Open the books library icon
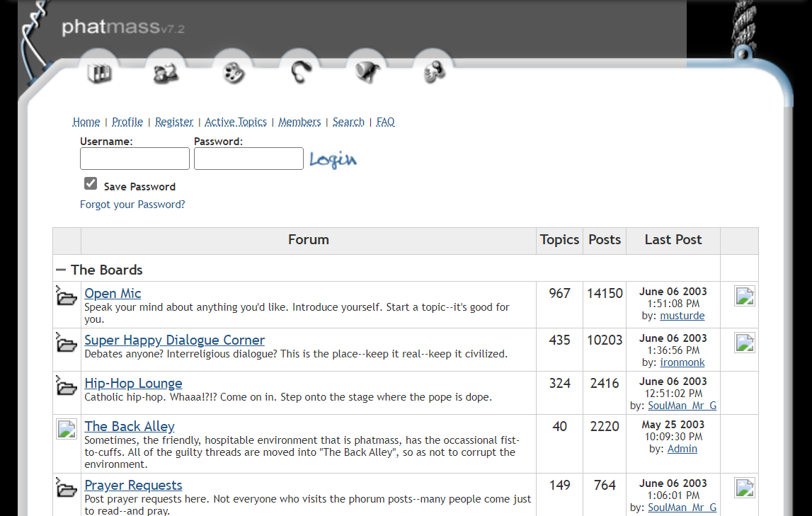This screenshot has height=516, width=812. click(x=99, y=73)
